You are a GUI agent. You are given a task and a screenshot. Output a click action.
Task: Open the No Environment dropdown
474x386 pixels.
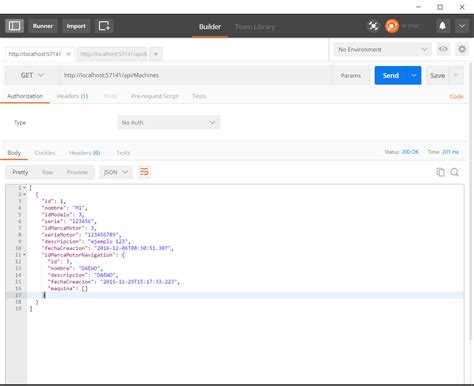(382, 49)
